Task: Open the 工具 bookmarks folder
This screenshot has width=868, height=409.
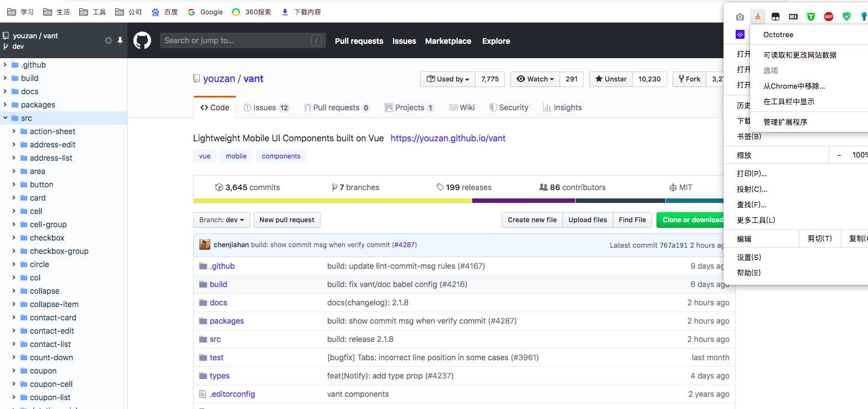Action: tap(92, 12)
